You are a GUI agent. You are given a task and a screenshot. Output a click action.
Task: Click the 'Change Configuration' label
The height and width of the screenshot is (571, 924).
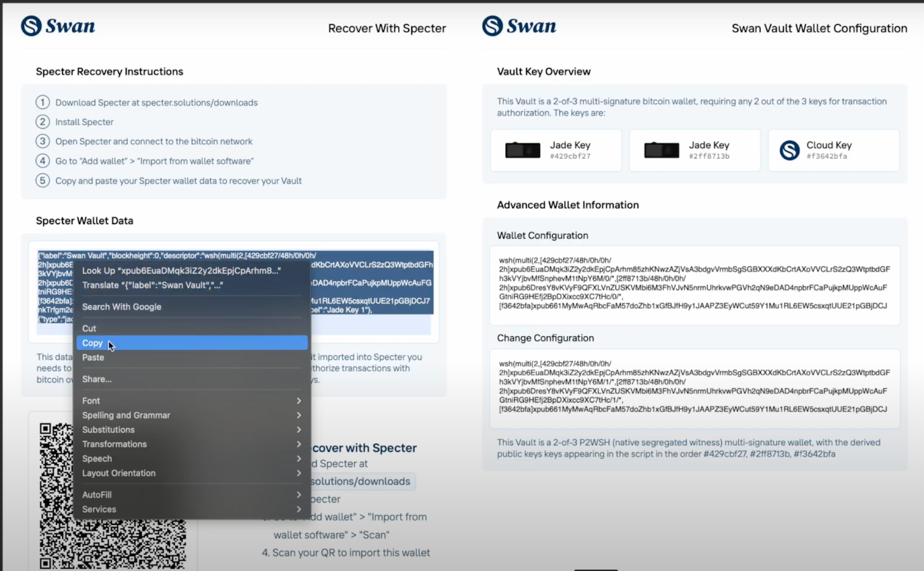[546, 338]
